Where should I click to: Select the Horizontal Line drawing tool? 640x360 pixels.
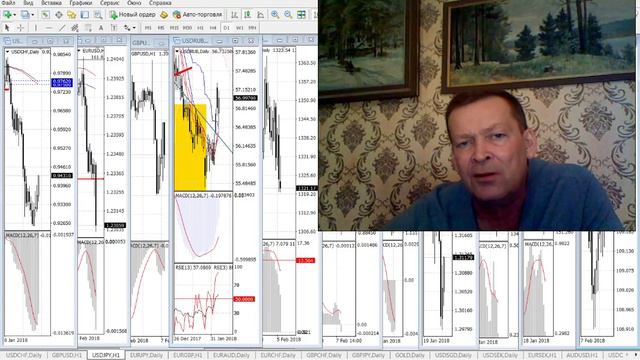49,28
